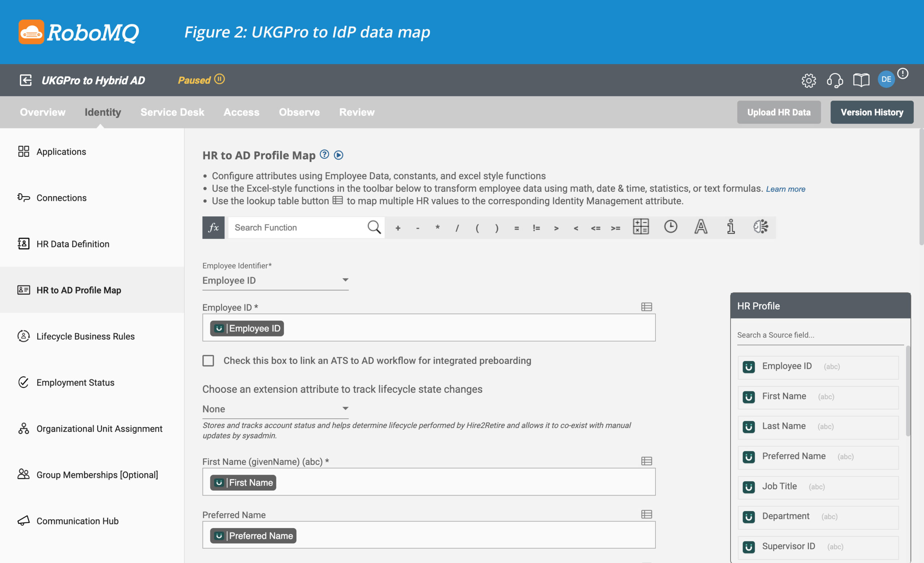Open the date and time clock icon
The width and height of the screenshot is (924, 563).
[x=671, y=226]
